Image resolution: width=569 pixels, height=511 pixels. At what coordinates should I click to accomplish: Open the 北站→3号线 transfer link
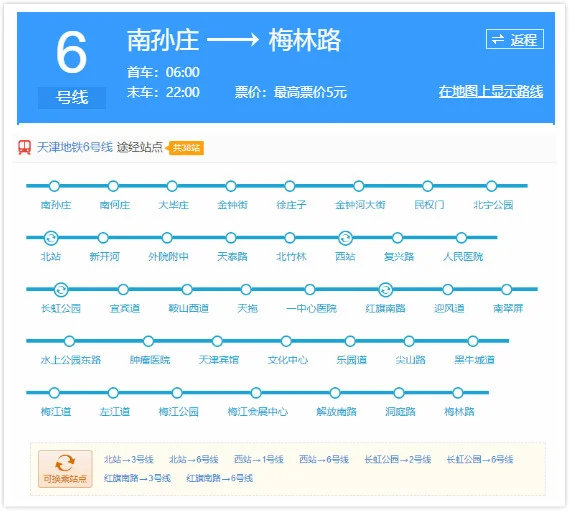point(128,459)
